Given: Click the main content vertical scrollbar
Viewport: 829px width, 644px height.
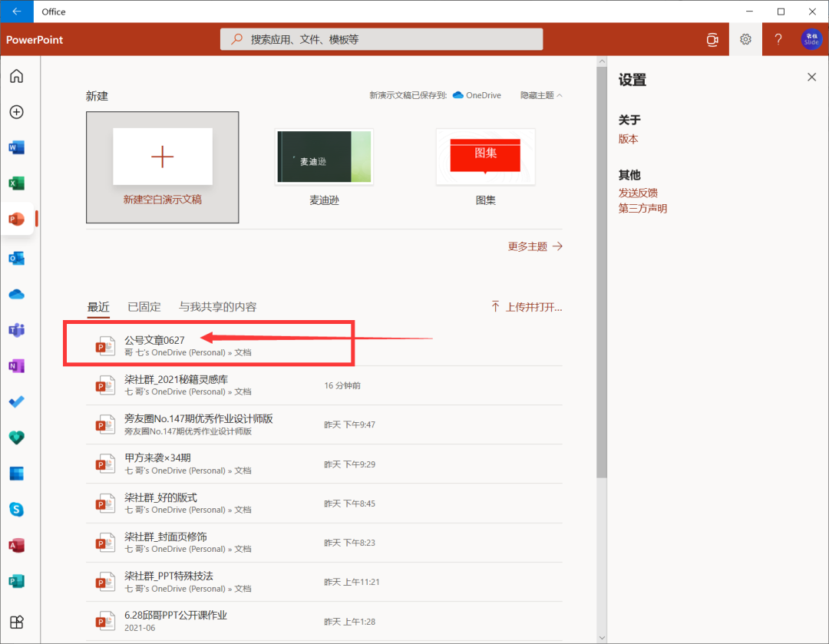Looking at the screenshot, I should (602, 272).
